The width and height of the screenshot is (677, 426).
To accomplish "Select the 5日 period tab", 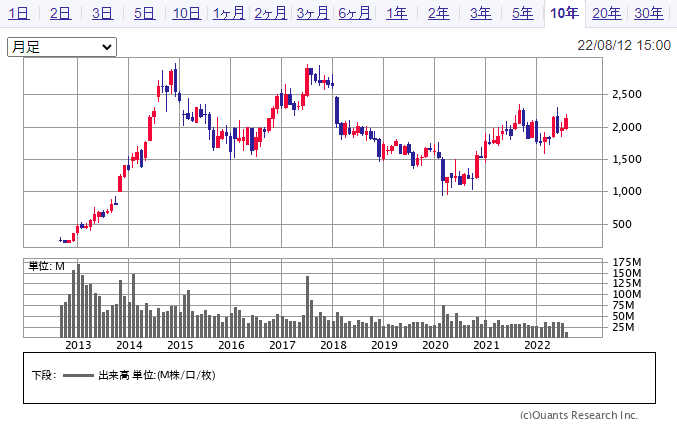I will (144, 13).
